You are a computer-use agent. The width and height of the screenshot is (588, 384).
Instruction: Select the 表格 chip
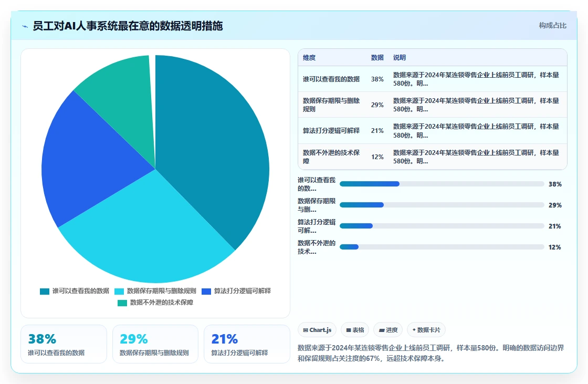point(355,330)
